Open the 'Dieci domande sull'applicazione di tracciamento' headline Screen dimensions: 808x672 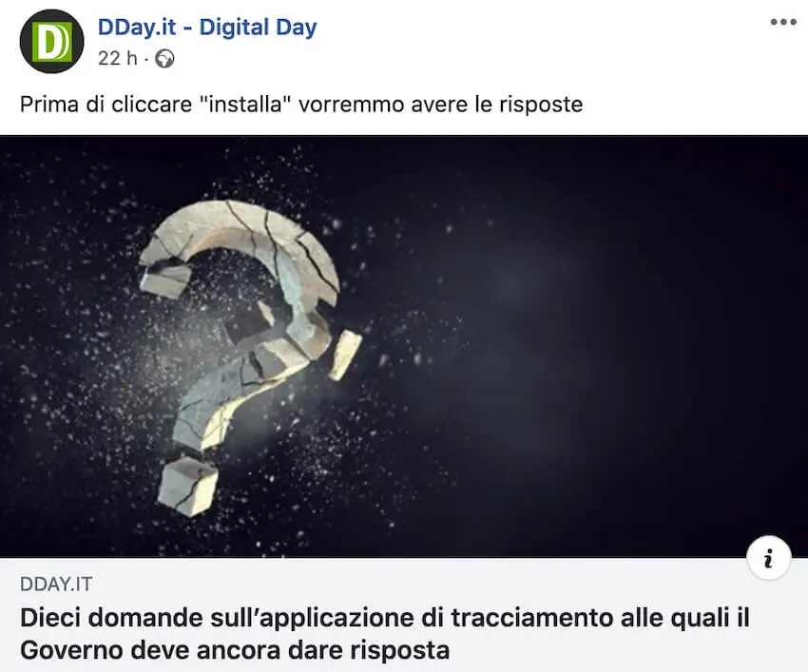[384, 634]
